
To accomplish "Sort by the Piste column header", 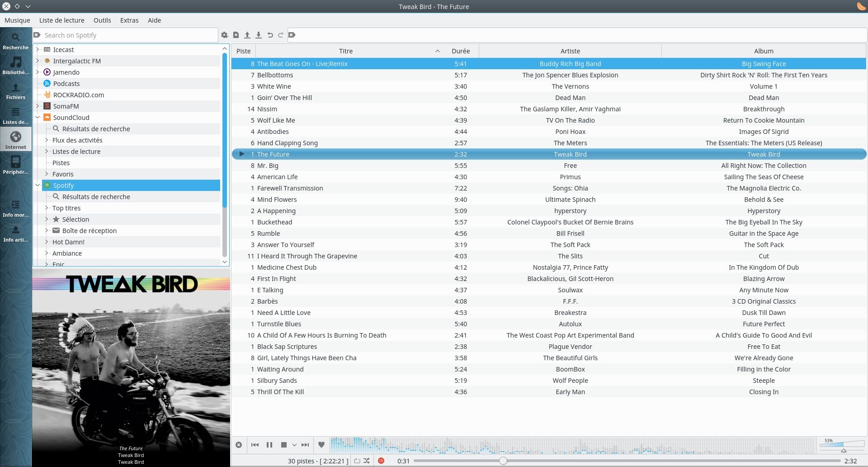I will [x=243, y=51].
